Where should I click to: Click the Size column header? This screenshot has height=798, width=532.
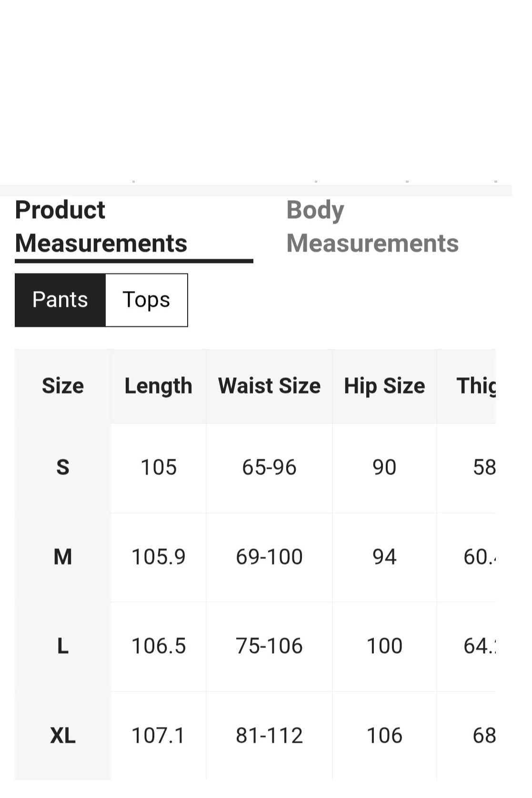pyautogui.click(x=63, y=386)
